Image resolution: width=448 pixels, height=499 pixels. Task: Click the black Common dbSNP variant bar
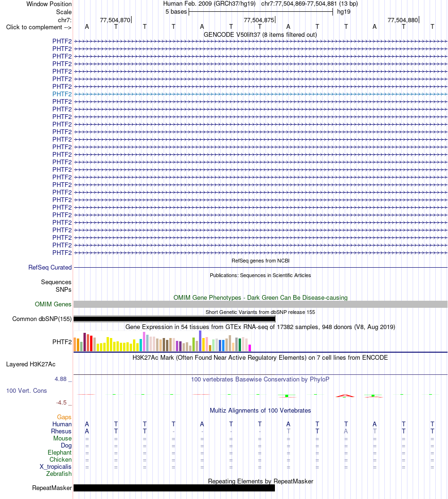coord(174,319)
